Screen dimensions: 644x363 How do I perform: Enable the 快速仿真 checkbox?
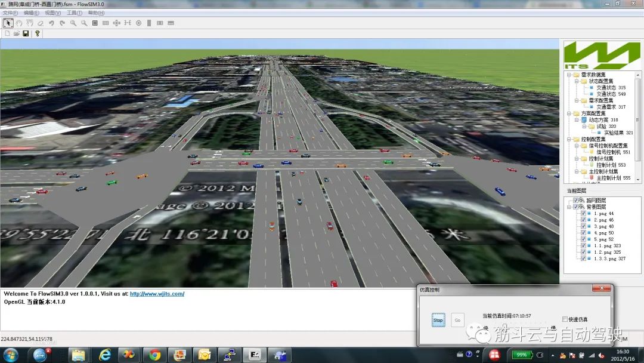(565, 319)
